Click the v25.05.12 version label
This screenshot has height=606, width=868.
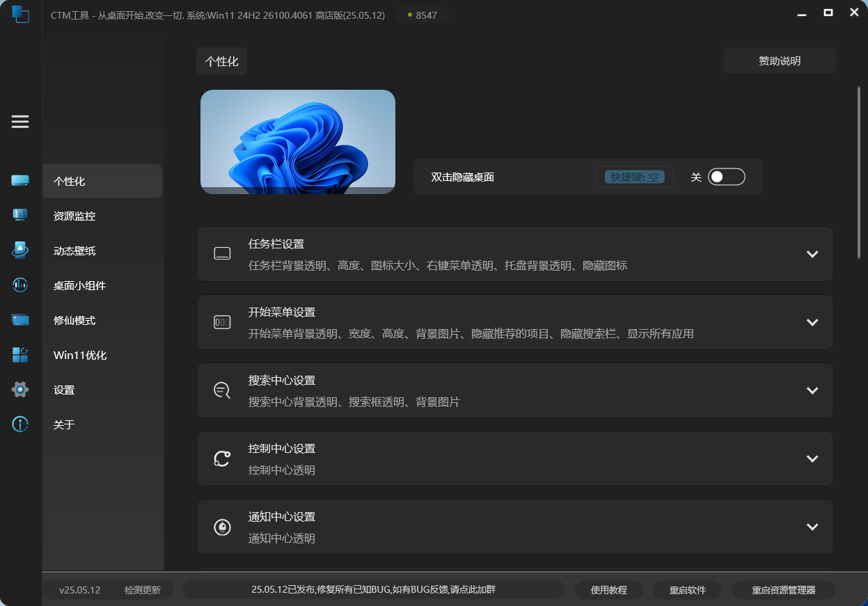pos(79,590)
